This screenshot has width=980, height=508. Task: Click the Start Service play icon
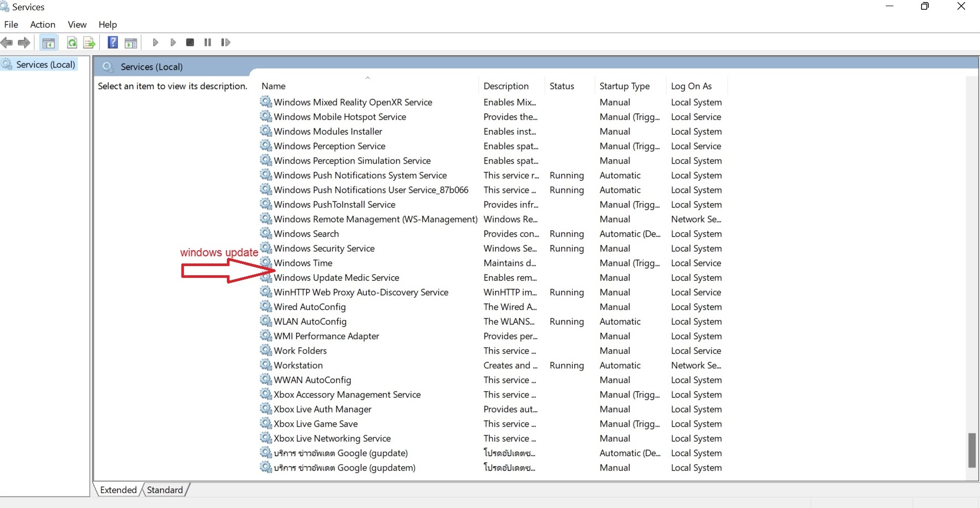click(155, 43)
